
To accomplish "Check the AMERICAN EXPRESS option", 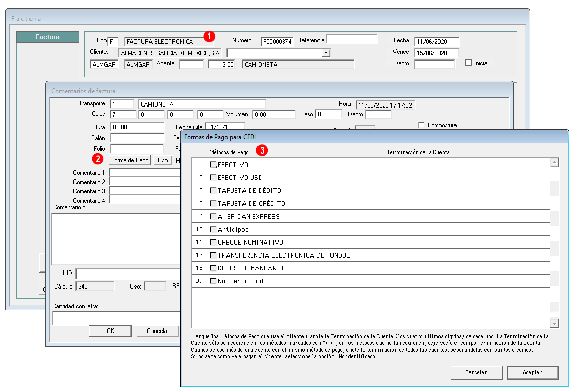I will (213, 216).
